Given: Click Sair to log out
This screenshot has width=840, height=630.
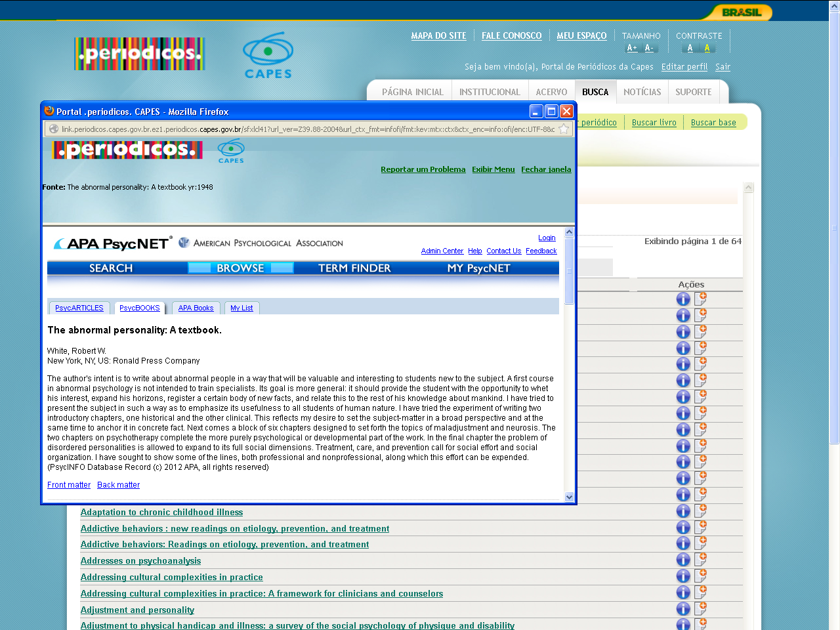Looking at the screenshot, I should [723, 67].
